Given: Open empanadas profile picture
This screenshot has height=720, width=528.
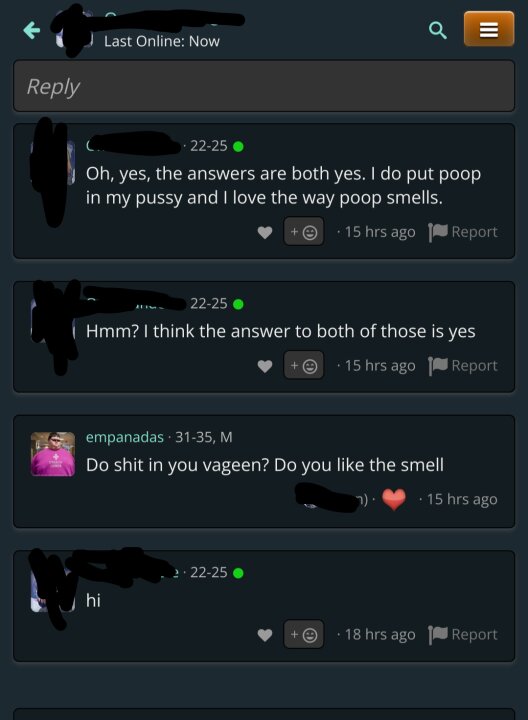Looking at the screenshot, I should pos(53,454).
